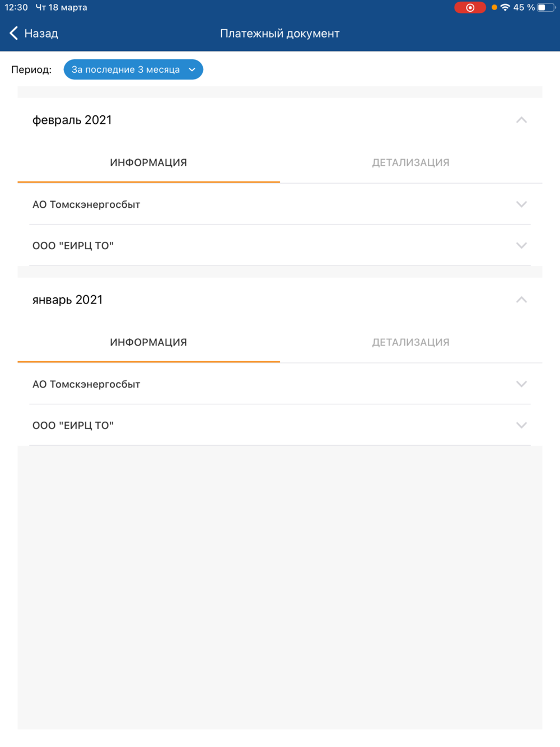Tap the back arrow icon
Screen dimensions: 560x747
tap(13, 34)
